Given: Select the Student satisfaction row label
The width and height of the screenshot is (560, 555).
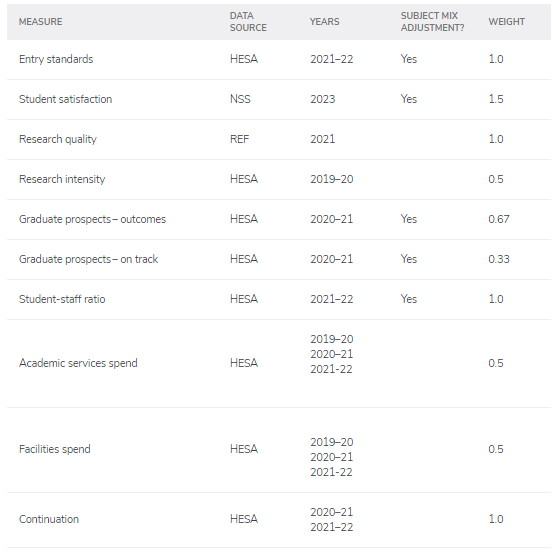Looking at the screenshot, I should pyautogui.click(x=65, y=99).
